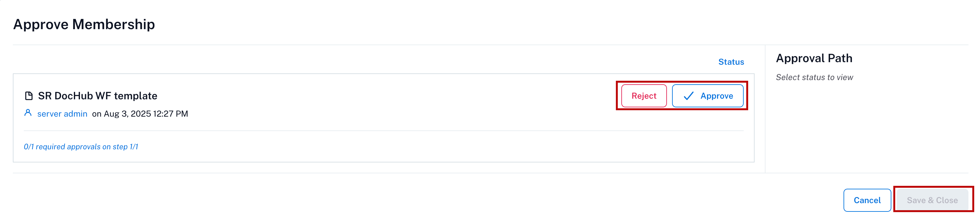
Task: Open the Status column link
Action: (731, 62)
